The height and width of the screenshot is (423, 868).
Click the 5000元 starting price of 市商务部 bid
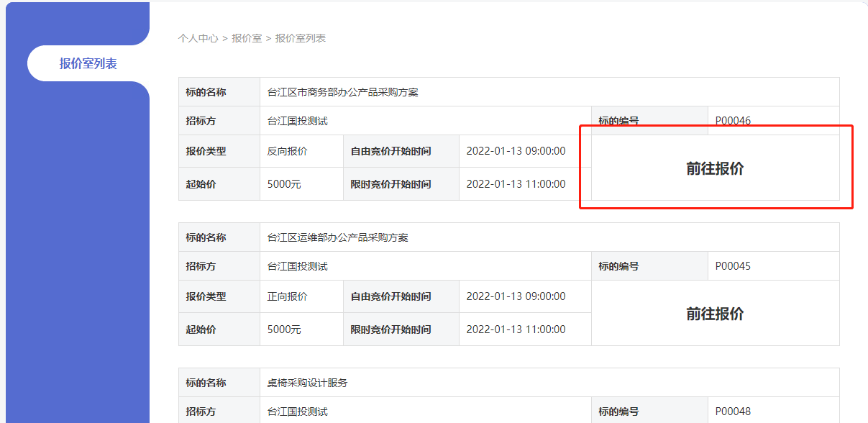[284, 184]
